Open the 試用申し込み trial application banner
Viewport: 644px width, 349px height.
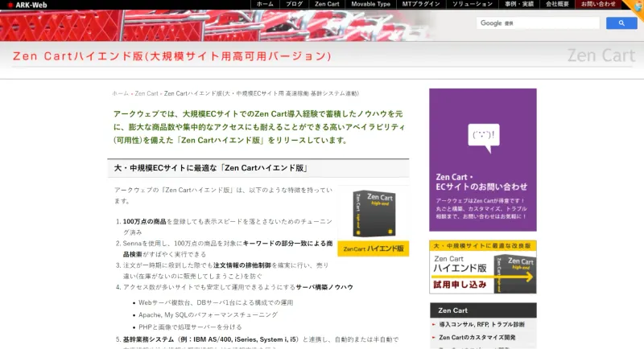point(483,267)
